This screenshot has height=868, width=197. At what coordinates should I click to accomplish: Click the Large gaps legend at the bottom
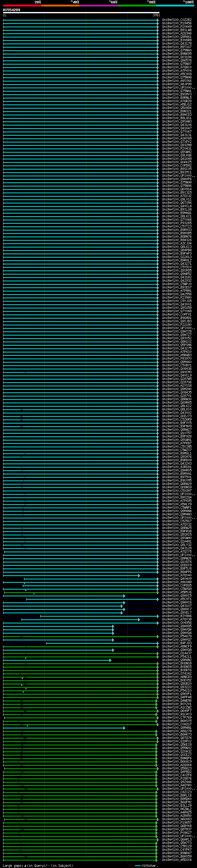point(38,865)
